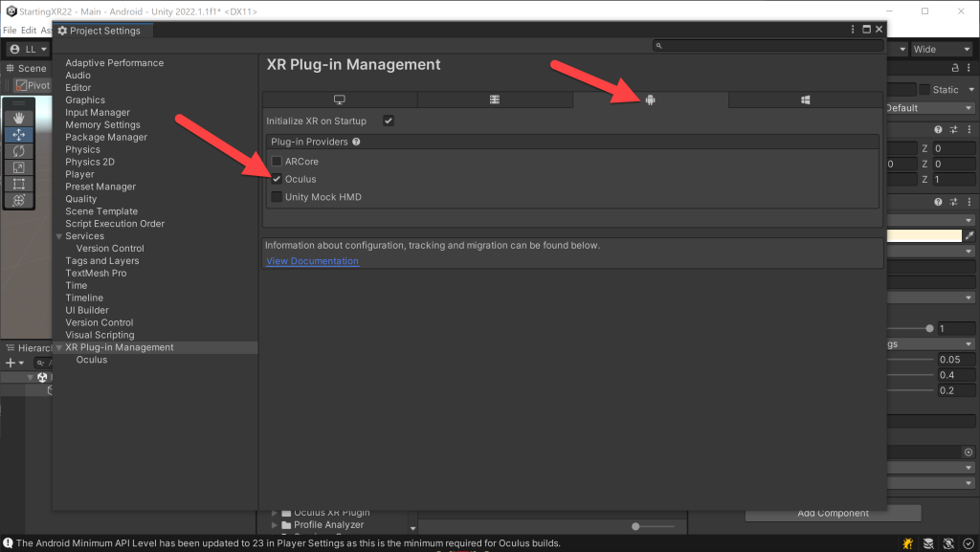Open the Inspector panel options menu
This screenshot has width=980, height=552.
coord(969,67)
